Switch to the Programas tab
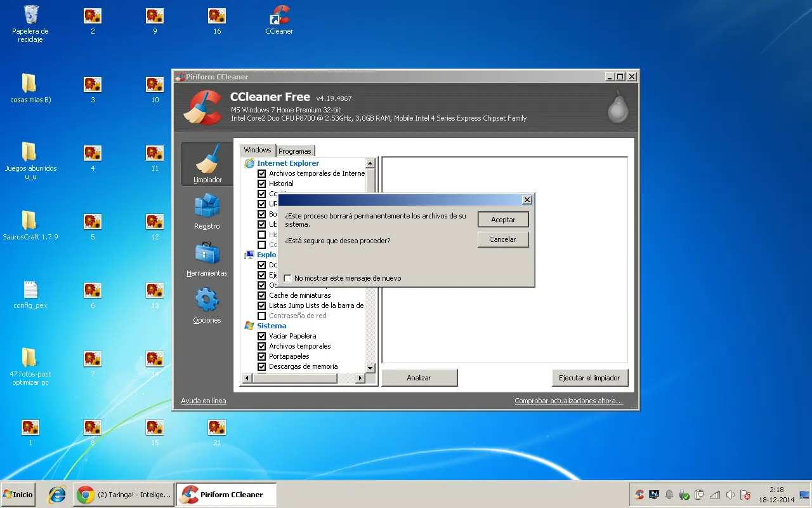 click(295, 151)
